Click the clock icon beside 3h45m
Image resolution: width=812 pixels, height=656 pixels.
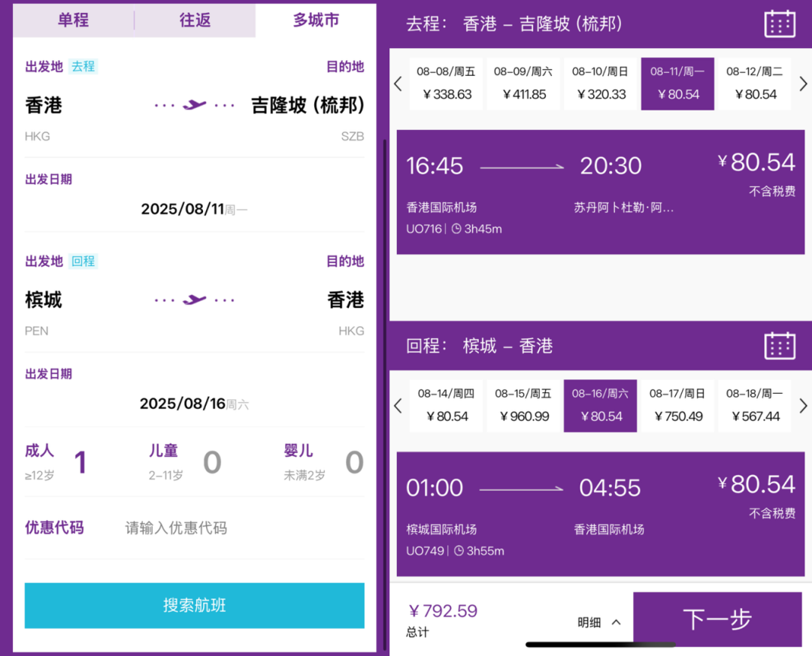tap(456, 229)
